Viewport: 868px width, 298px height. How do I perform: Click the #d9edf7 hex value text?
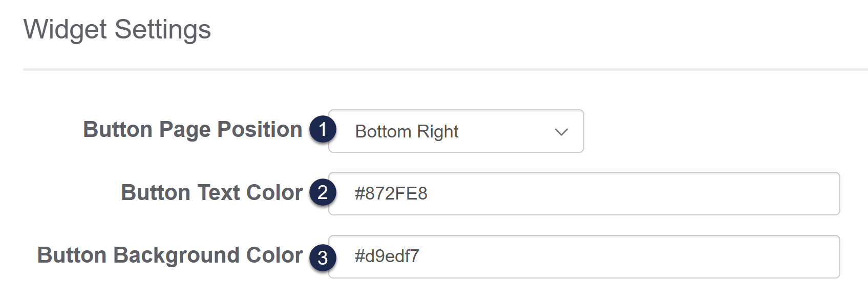(x=387, y=256)
